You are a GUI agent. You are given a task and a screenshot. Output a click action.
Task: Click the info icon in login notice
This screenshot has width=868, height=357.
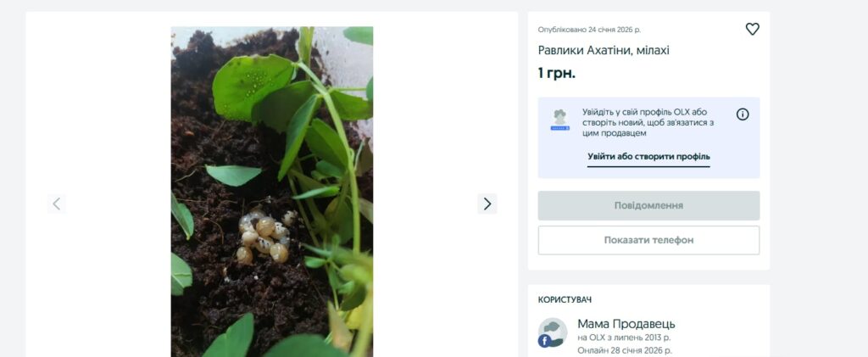743,114
